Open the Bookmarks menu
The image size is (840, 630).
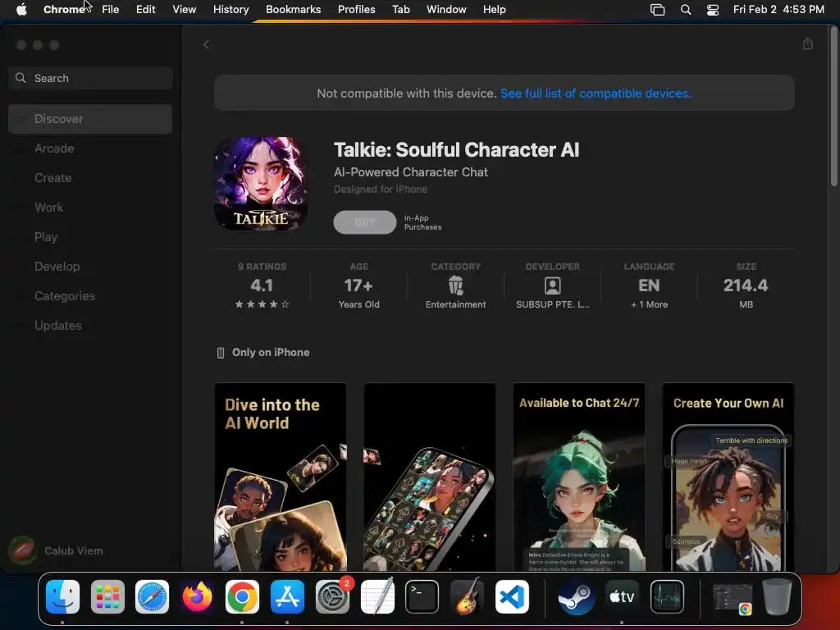click(x=293, y=10)
